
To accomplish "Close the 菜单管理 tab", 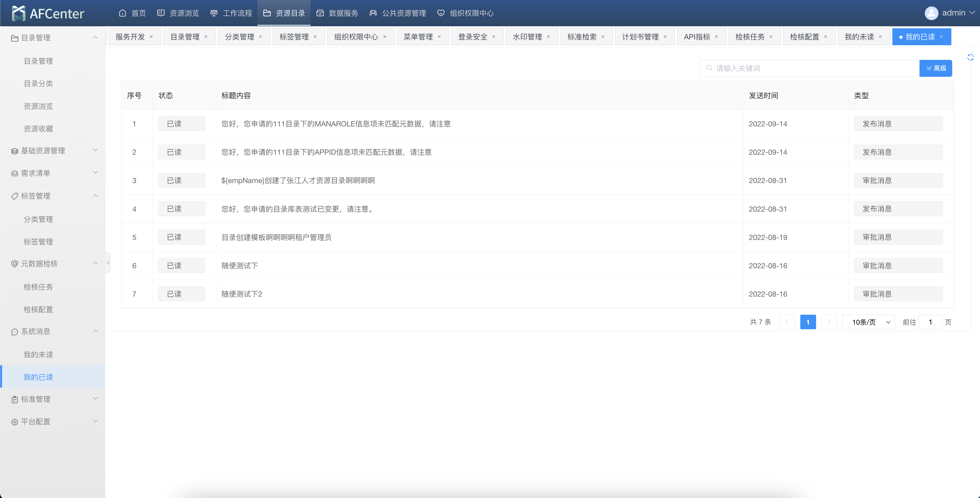I will click(x=439, y=37).
